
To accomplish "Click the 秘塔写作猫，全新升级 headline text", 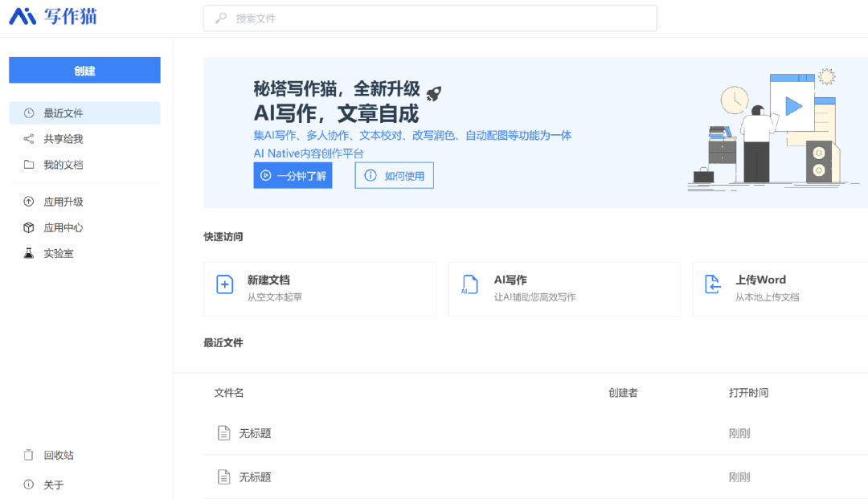I will click(x=337, y=88).
